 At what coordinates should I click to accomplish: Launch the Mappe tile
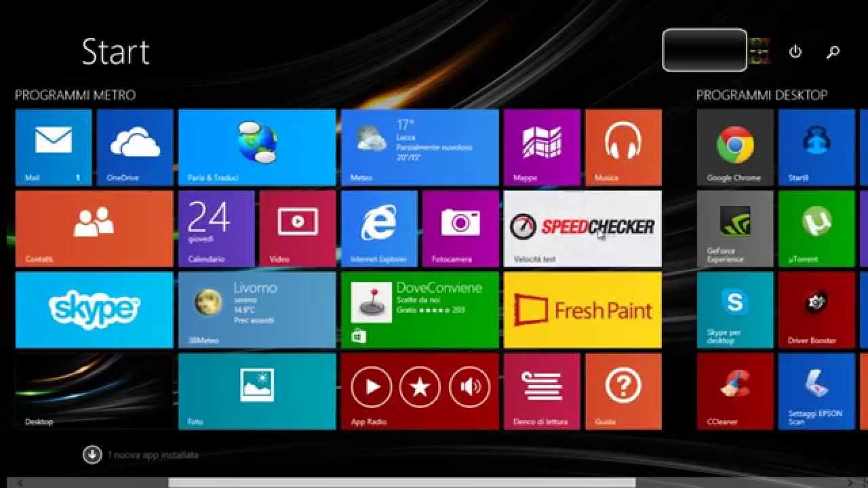(x=542, y=148)
